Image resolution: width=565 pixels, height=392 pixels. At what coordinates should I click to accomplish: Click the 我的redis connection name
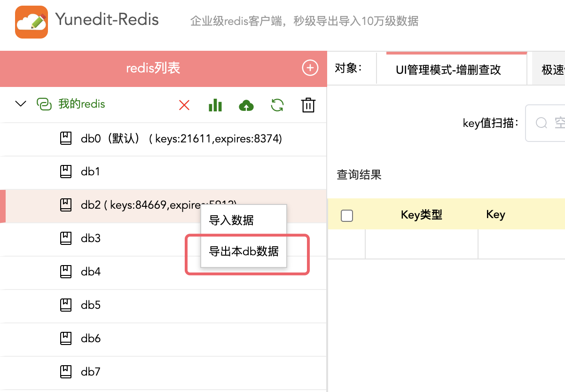pyautogui.click(x=82, y=104)
